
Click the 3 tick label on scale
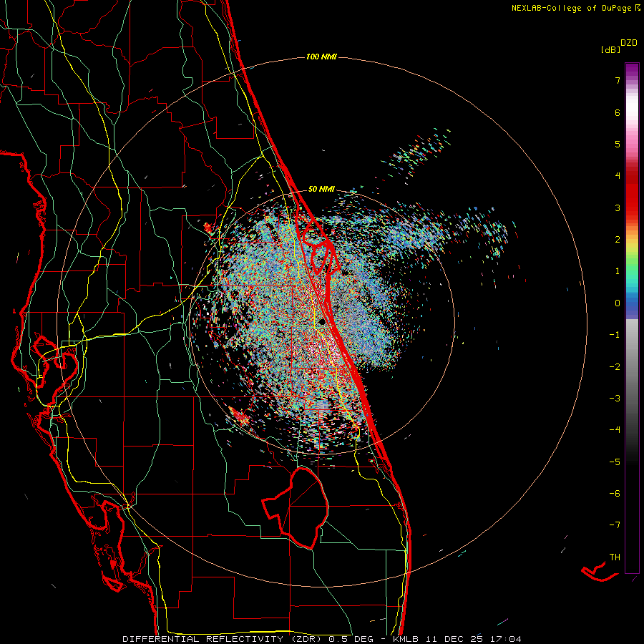(618, 208)
